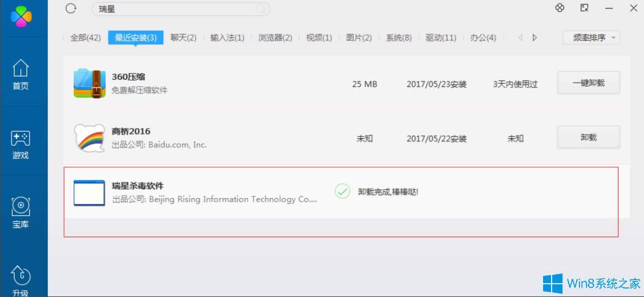This screenshot has width=644, height=297.
Task: Click 卸载 for 商桥2016
Action: pos(588,137)
